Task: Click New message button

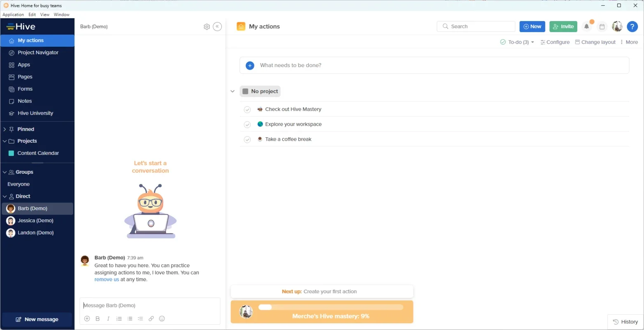Action: pyautogui.click(x=37, y=319)
